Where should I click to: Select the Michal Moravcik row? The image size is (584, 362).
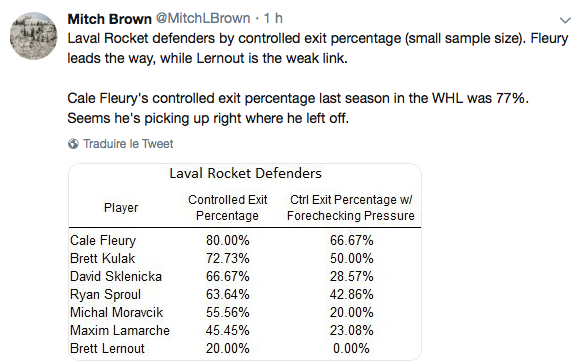point(245,312)
